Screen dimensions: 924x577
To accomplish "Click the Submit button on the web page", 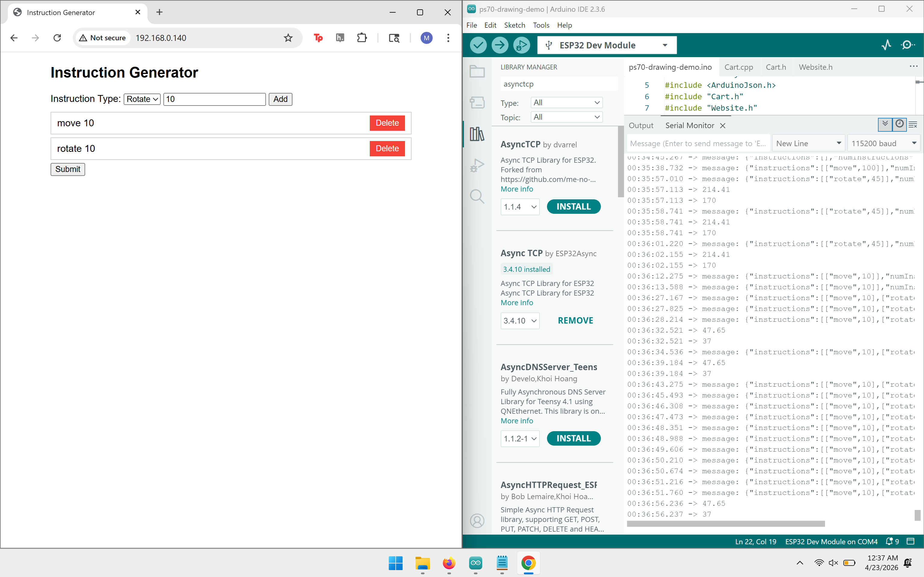I will click(68, 169).
